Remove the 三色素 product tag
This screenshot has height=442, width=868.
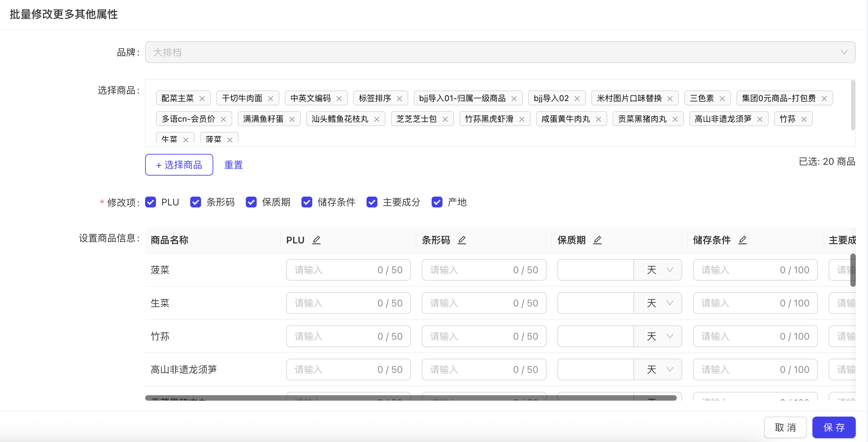coord(722,99)
